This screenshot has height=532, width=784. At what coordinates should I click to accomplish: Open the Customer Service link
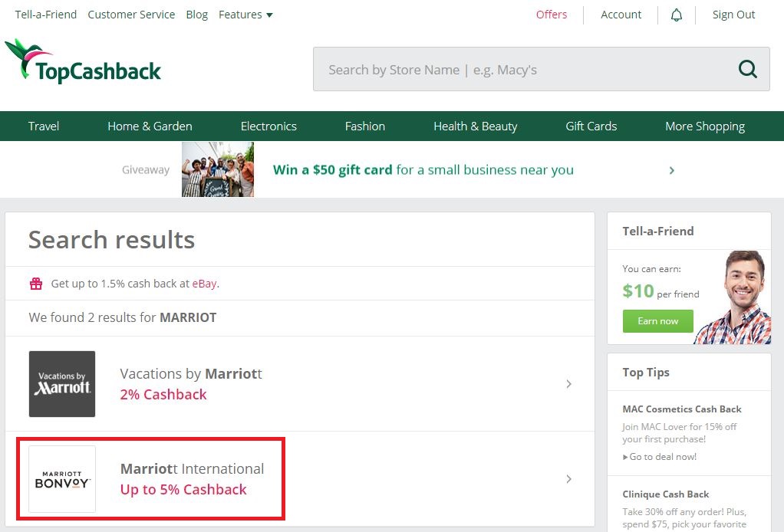click(x=131, y=15)
